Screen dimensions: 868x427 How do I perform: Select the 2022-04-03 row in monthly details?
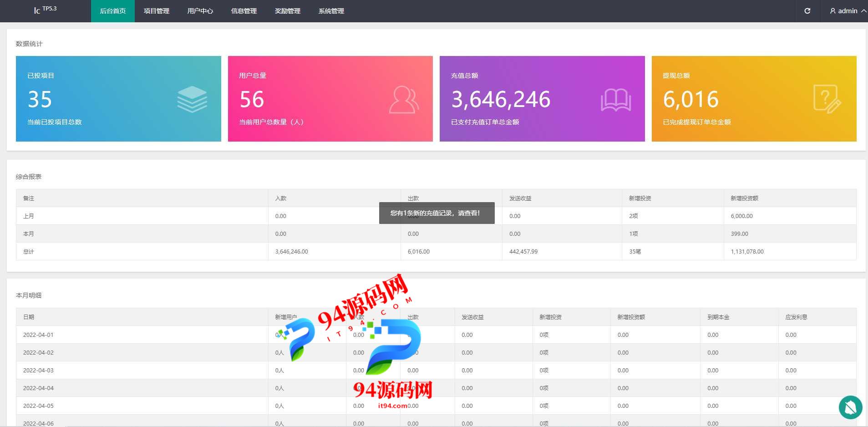click(x=38, y=371)
